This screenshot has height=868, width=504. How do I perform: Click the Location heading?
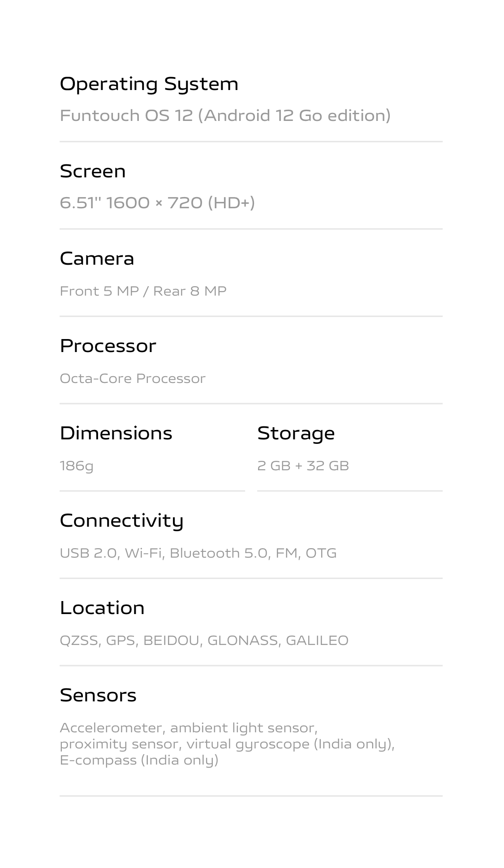[x=102, y=608]
